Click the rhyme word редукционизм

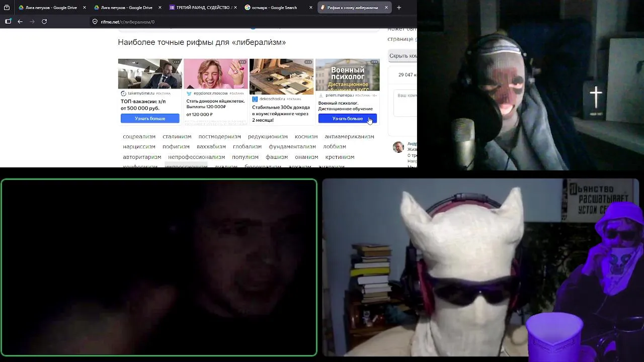coord(268,137)
